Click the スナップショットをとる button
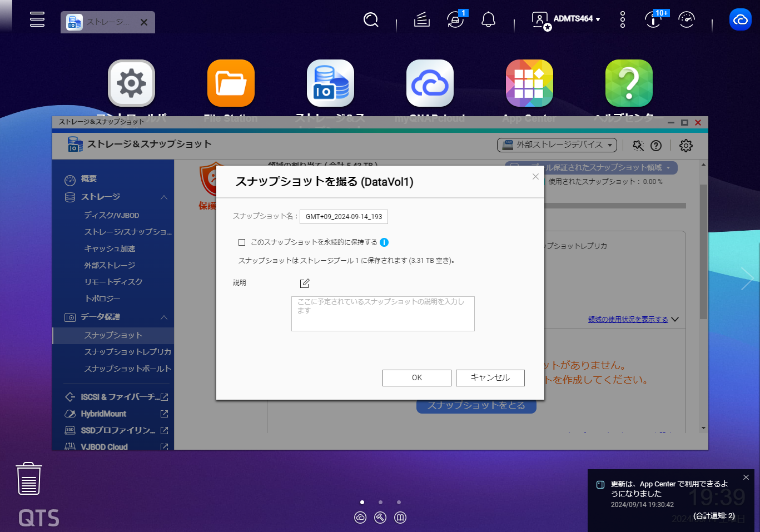This screenshot has height=532, width=760. (476, 406)
